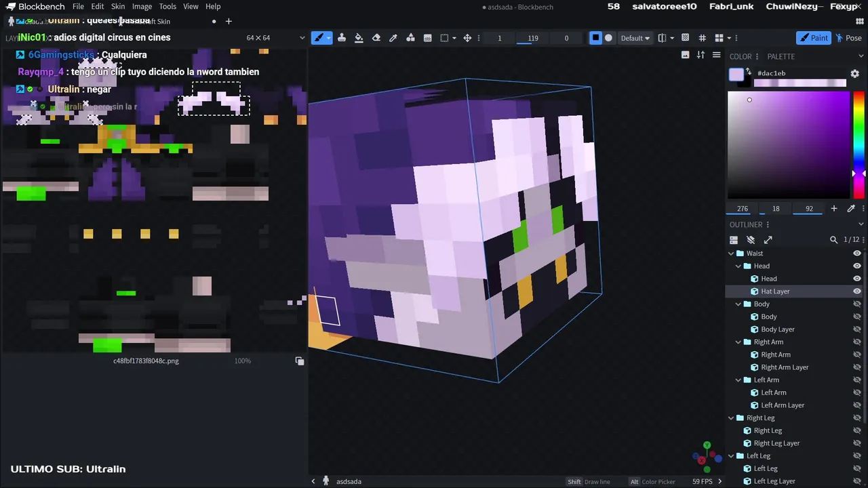Select the Gradient tool
Viewport: 868px width, 488px height.
(428, 38)
